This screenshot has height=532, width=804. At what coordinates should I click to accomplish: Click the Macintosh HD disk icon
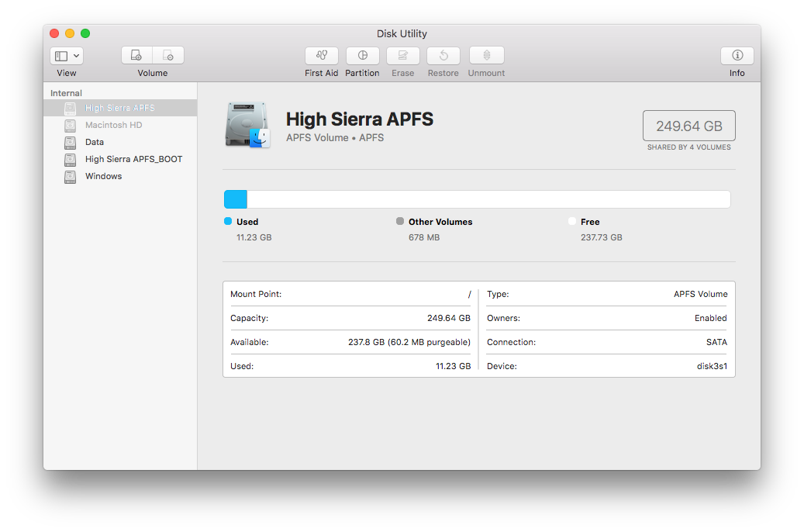pos(71,125)
